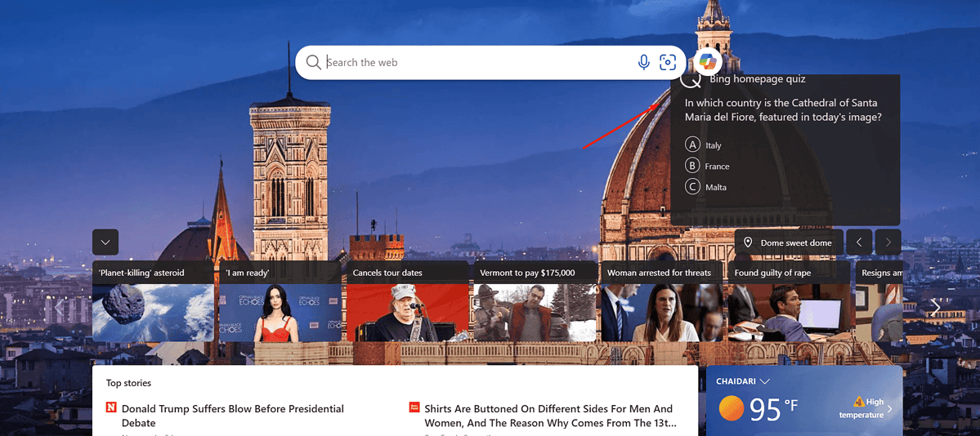Select quiz answer C Malta
The height and width of the screenshot is (436, 980).
coord(705,186)
